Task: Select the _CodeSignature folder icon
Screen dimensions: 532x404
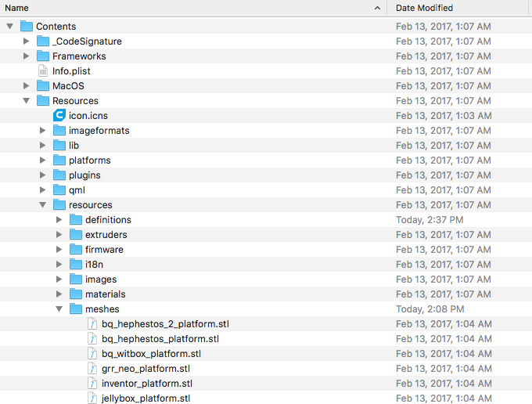Action: [43, 41]
